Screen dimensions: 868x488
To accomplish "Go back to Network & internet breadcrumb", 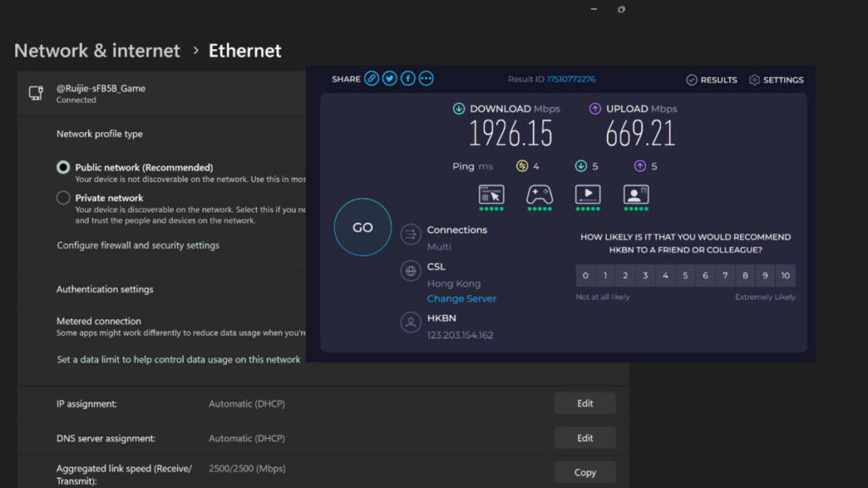I will coord(97,50).
